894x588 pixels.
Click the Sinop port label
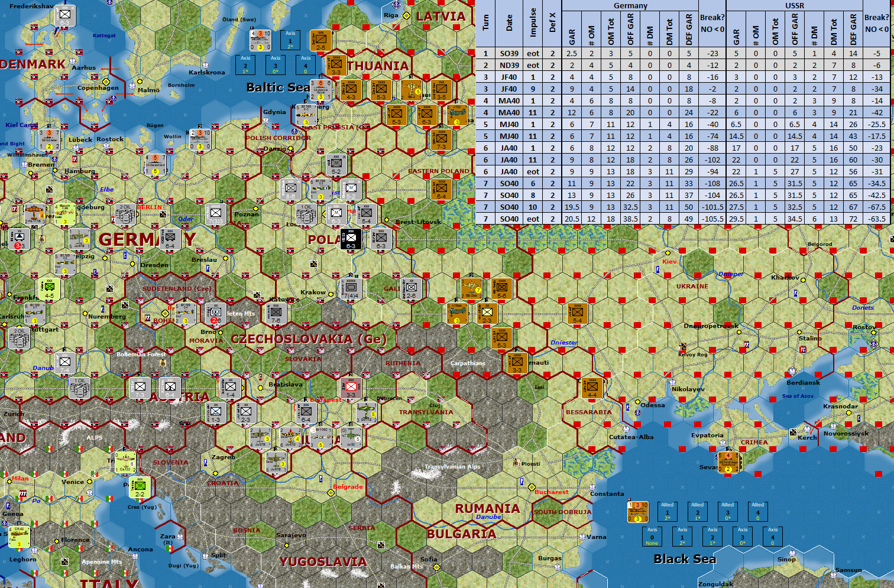[786, 559]
